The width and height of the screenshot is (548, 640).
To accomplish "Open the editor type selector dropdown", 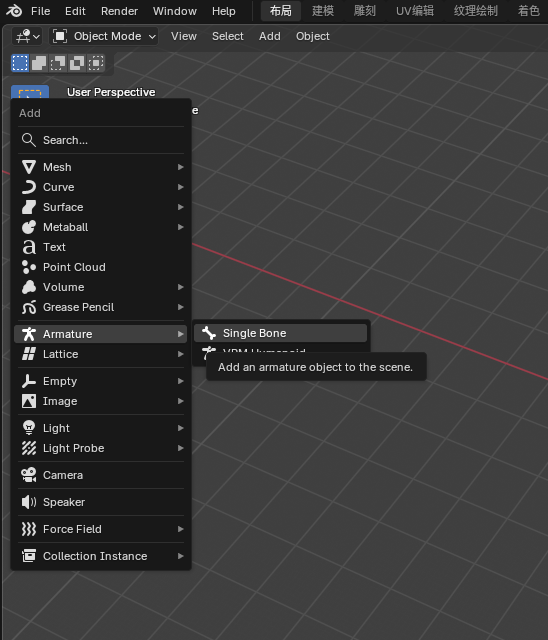I will coord(27,36).
